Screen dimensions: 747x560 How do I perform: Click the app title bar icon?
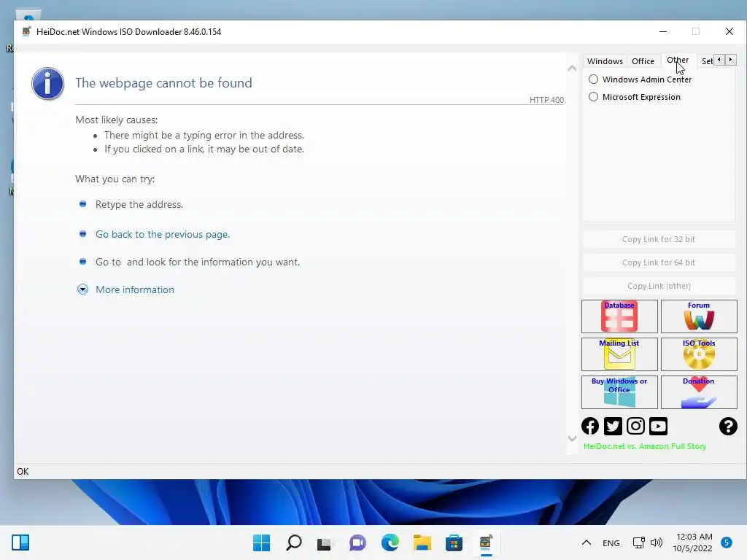pyautogui.click(x=27, y=31)
